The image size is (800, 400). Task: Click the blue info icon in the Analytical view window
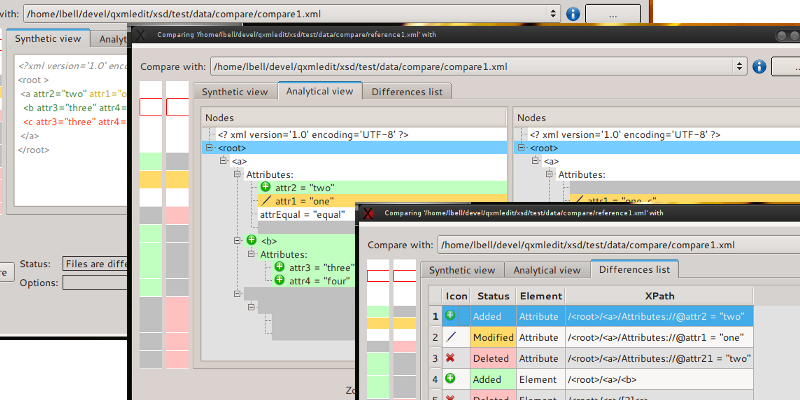(x=760, y=66)
